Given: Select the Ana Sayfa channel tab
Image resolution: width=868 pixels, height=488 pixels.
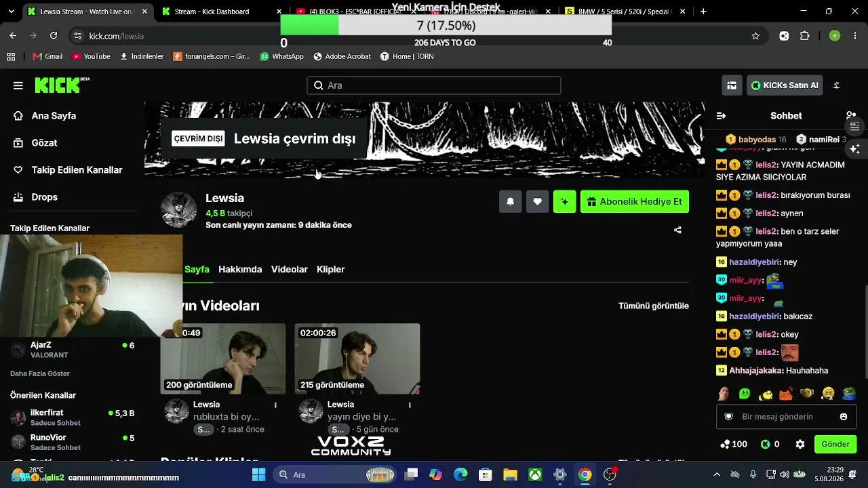Looking at the screenshot, I should 197,269.
